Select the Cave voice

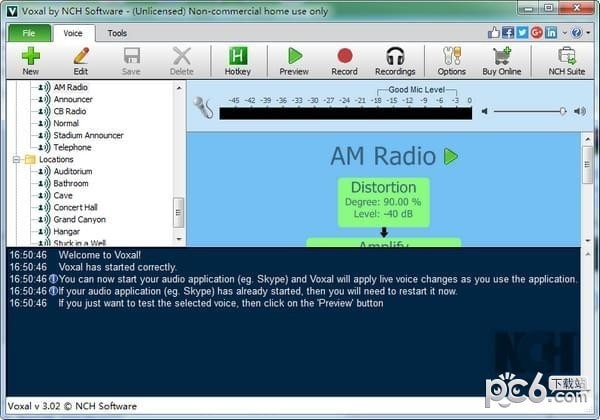coord(63,195)
